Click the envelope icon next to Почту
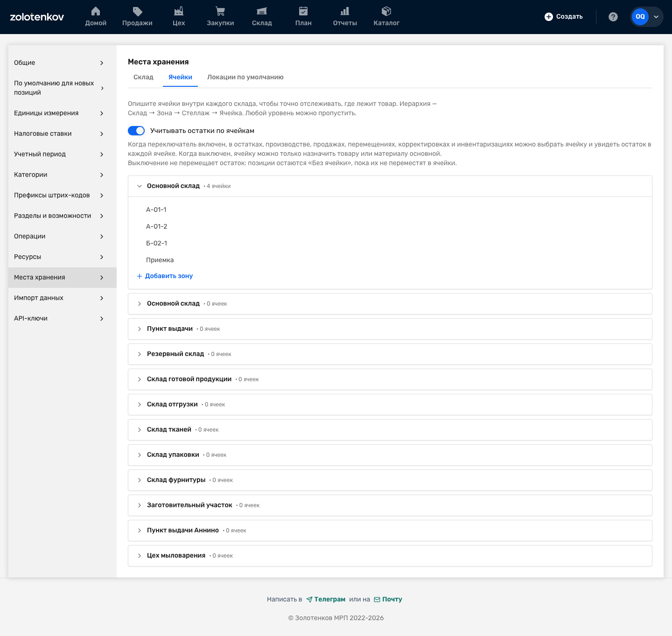The width and height of the screenshot is (672, 636). click(x=377, y=600)
